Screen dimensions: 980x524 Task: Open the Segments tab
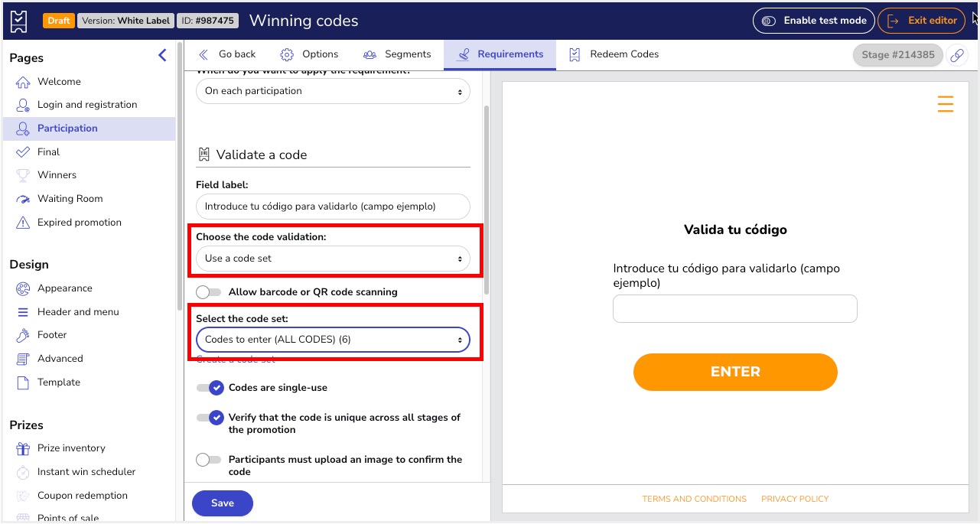[397, 54]
